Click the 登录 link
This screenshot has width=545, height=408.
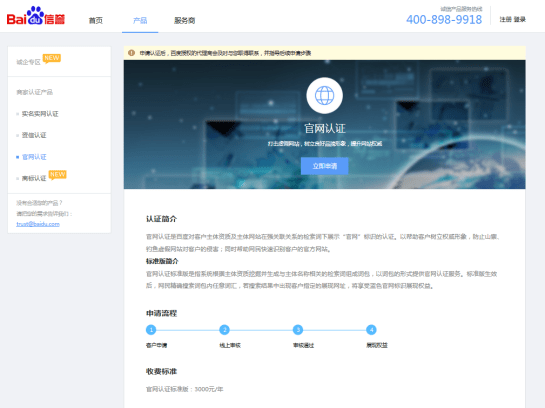click(x=520, y=19)
